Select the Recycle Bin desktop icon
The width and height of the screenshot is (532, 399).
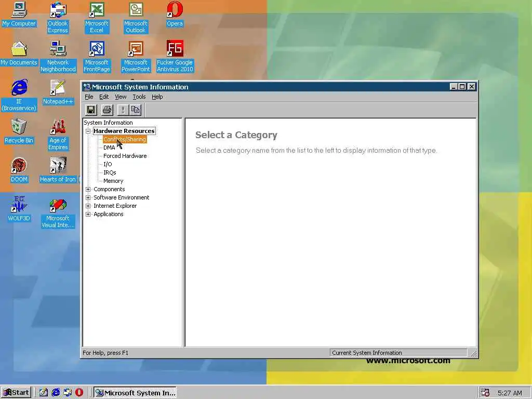(x=19, y=131)
